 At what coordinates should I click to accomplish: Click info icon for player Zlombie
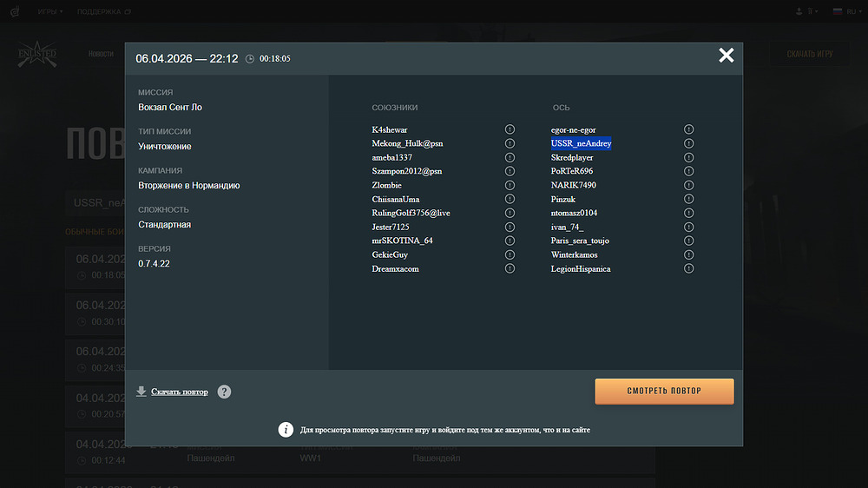pos(510,185)
